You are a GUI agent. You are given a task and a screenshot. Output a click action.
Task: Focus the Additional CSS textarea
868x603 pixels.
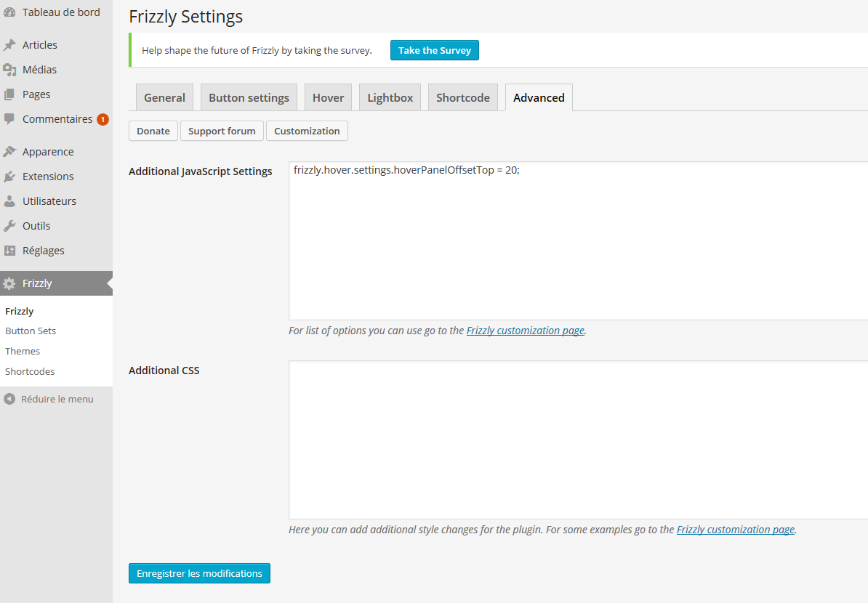[x=578, y=440]
